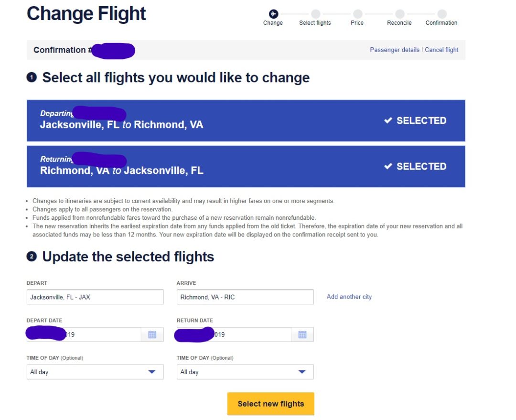Click the Change step airplane icon
Viewport: 516px width, 420px height.
[273, 14]
